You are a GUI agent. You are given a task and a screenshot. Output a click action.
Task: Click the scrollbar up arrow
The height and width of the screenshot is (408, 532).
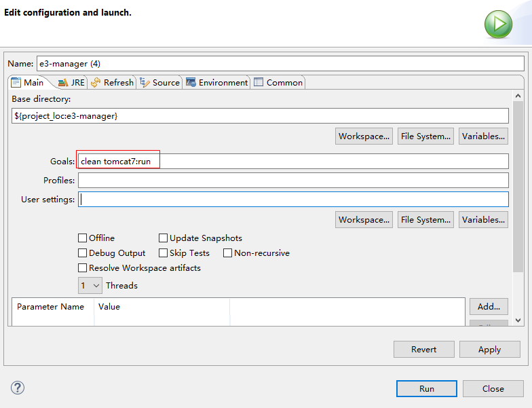click(x=518, y=96)
